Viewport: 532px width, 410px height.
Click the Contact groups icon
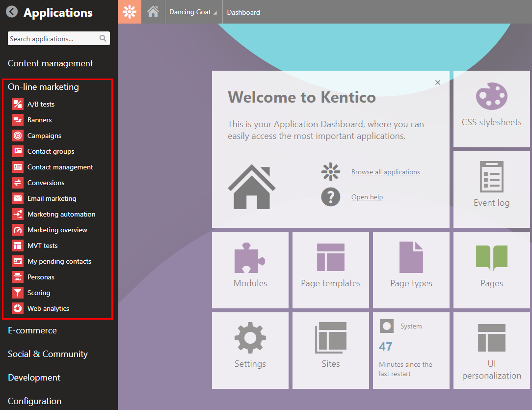[18, 151]
